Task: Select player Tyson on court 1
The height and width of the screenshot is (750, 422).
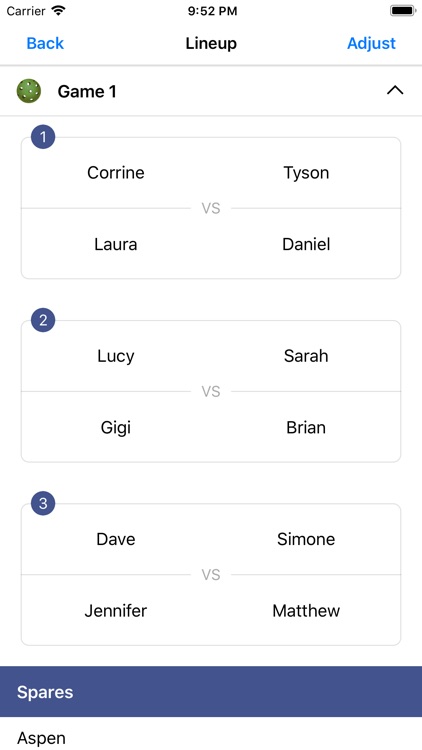Action: tap(306, 173)
